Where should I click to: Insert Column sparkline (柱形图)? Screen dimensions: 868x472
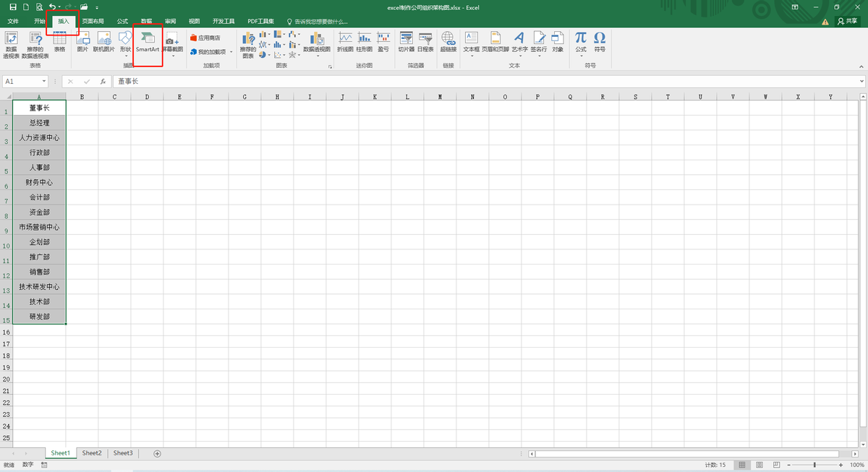[365, 42]
